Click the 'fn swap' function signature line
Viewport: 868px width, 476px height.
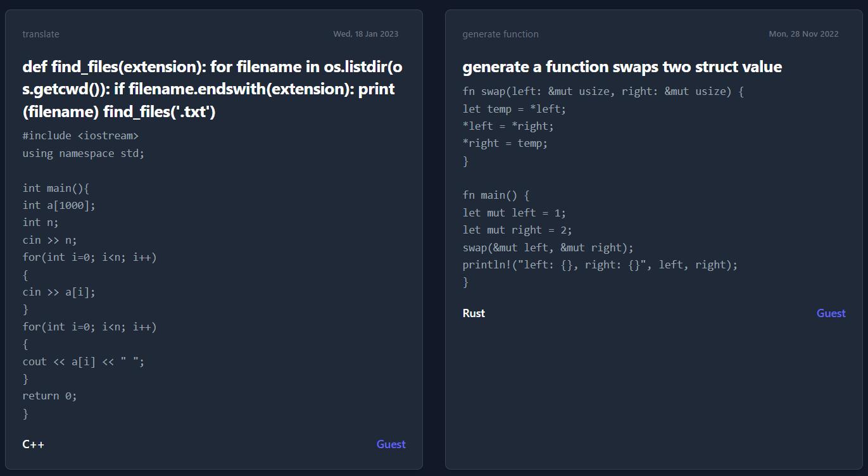pos(603,92)
